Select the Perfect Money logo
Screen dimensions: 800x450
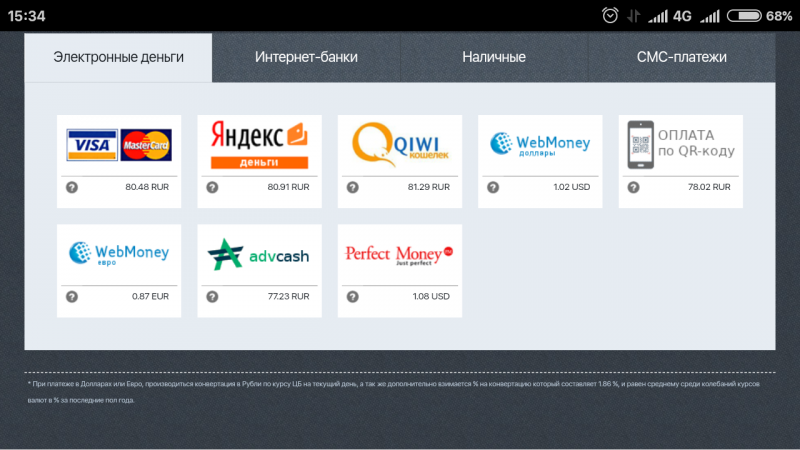tap(399, 254)
